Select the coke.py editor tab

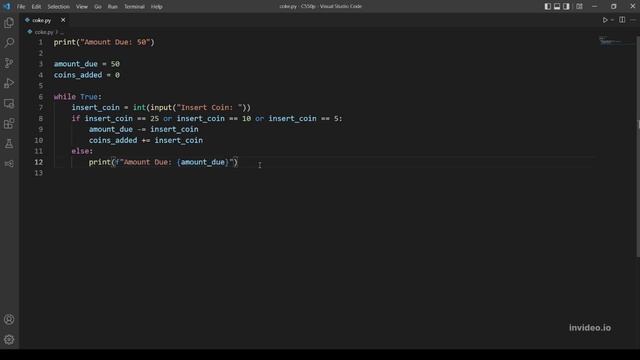pyautogui.click(x=41, y=20)
